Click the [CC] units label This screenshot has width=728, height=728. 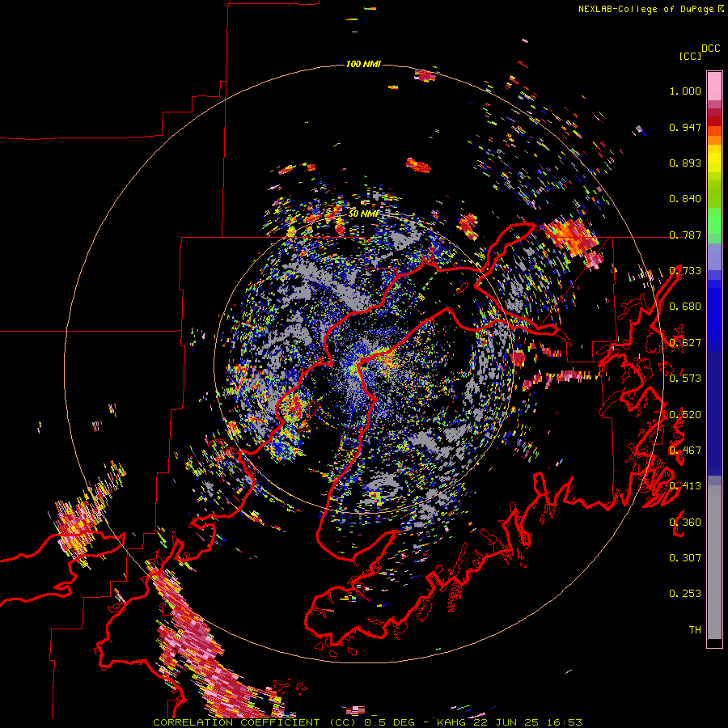pyautogui.click(x=690, y=56)
